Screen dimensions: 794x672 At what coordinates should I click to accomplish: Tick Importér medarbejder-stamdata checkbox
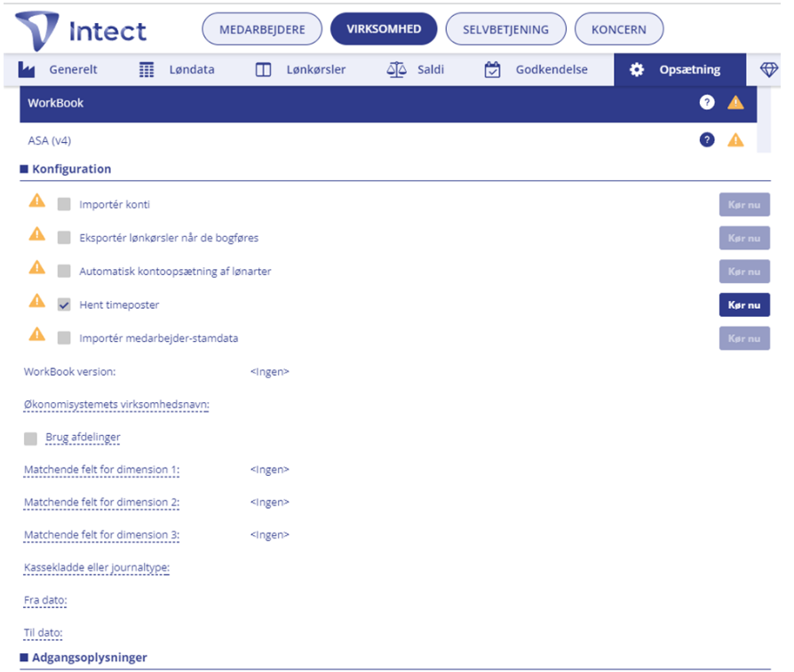[x=64, y=338]
